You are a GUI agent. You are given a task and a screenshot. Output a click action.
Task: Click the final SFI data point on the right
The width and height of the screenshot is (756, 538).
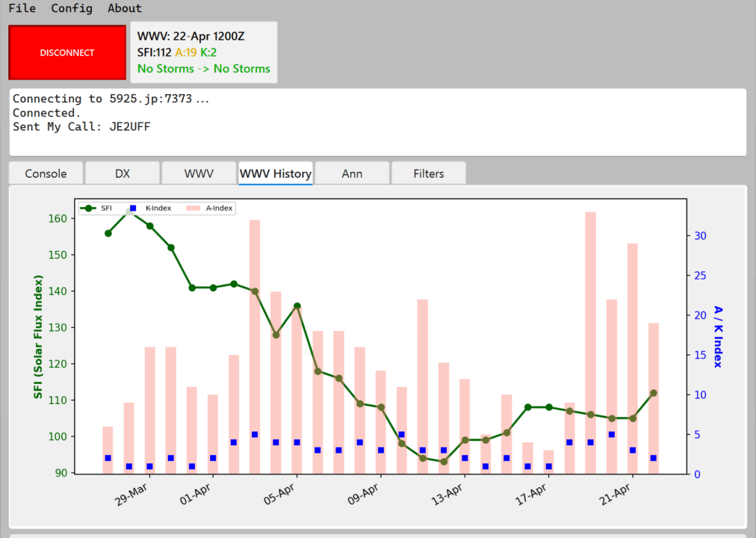point(654,393)
